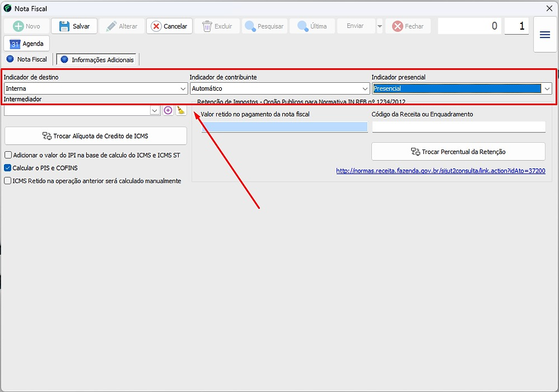Close the Nota Fiscal window
Screen dimensions: 559x392
(549, 8)
